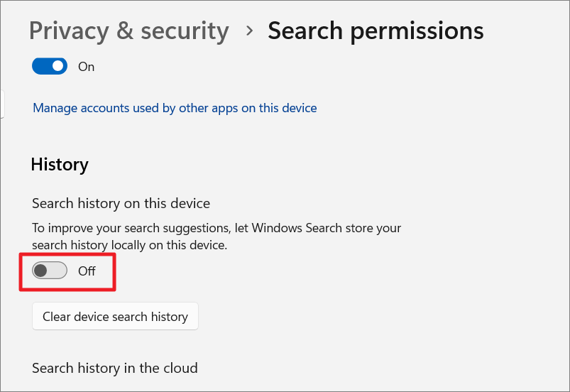Click the "Search history on this device" label
The image size is (570, 392).
click(x=121, y=204)
